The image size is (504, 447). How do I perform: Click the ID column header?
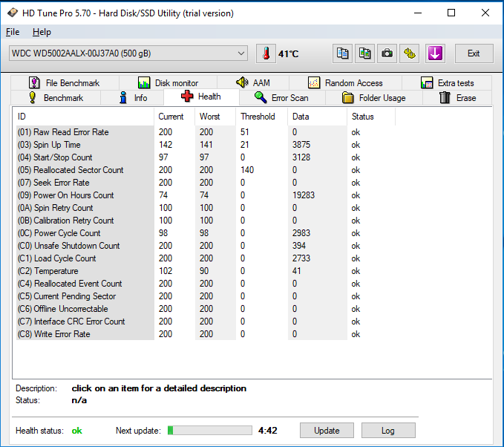point(83,117)
